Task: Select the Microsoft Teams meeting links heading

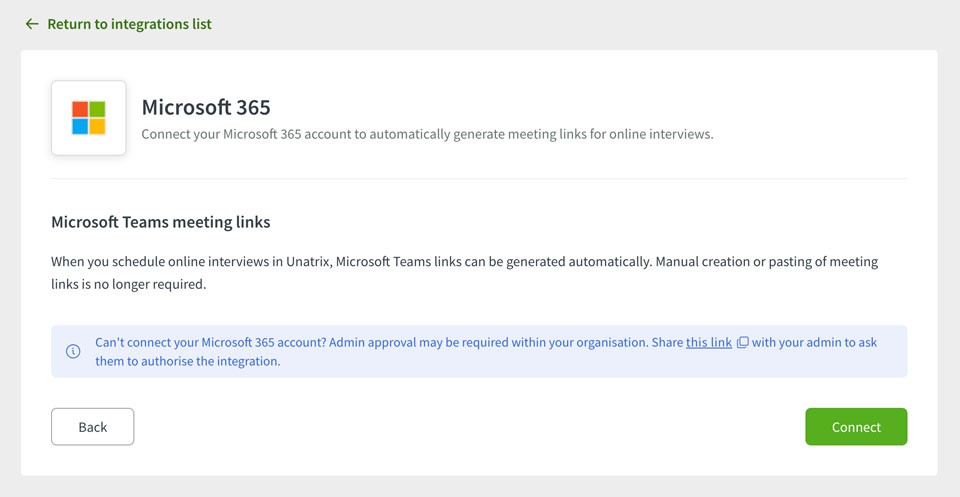Action: click(160, 222)
